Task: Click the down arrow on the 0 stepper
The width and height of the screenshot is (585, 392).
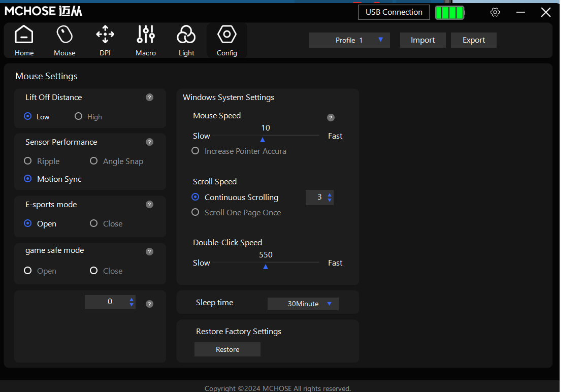Action: [x=132, y=305]
